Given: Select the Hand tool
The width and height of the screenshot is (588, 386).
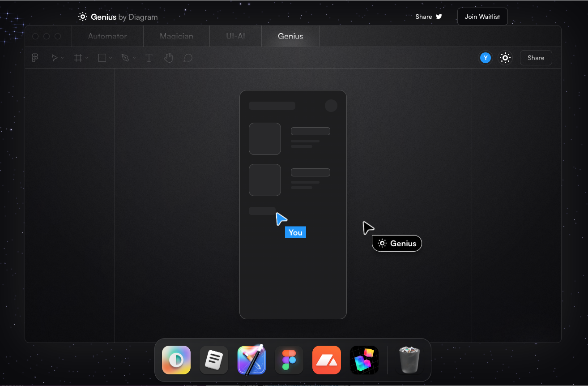Looking at the screenshot, I should click(168, 58).
